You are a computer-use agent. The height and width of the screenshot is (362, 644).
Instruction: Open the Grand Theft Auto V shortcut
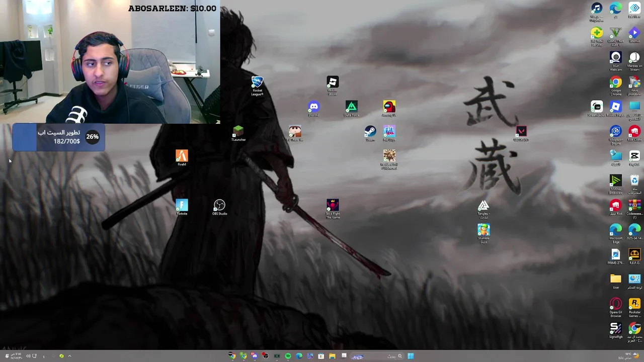coord(615,36)
